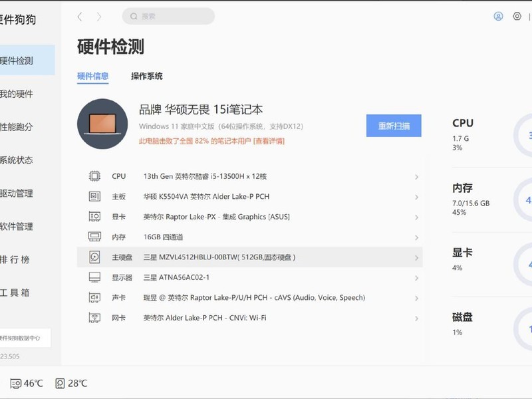532x399 pixels.
Task: Click the 28°C temperature reading
Action: pos(78,384)
